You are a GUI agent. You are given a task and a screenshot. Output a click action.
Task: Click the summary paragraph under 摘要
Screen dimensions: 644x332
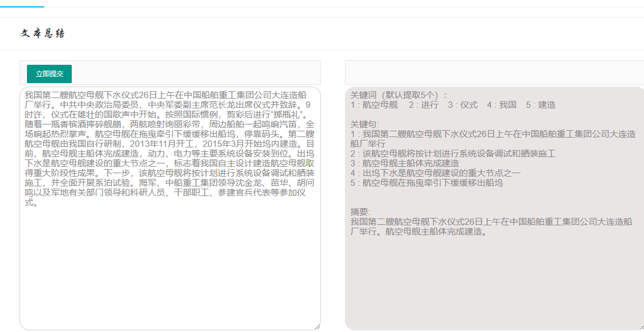point(491,227)
